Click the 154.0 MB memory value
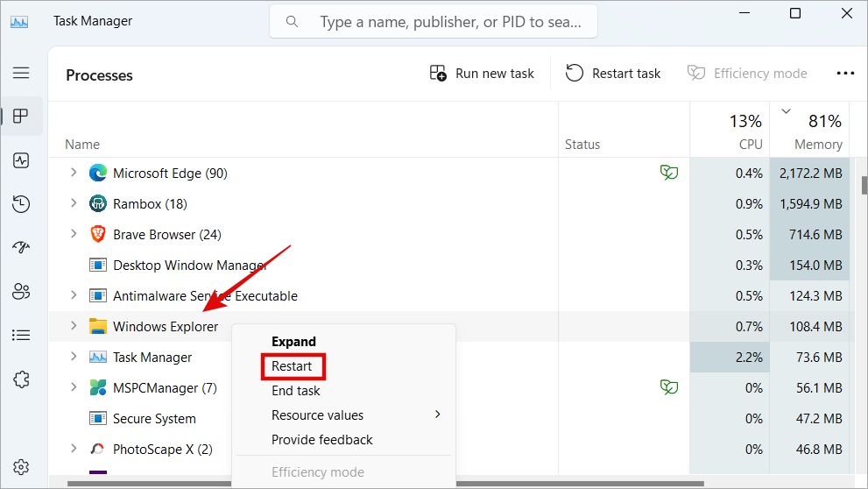This screenshot has height=489, width=868. point(815,266)
